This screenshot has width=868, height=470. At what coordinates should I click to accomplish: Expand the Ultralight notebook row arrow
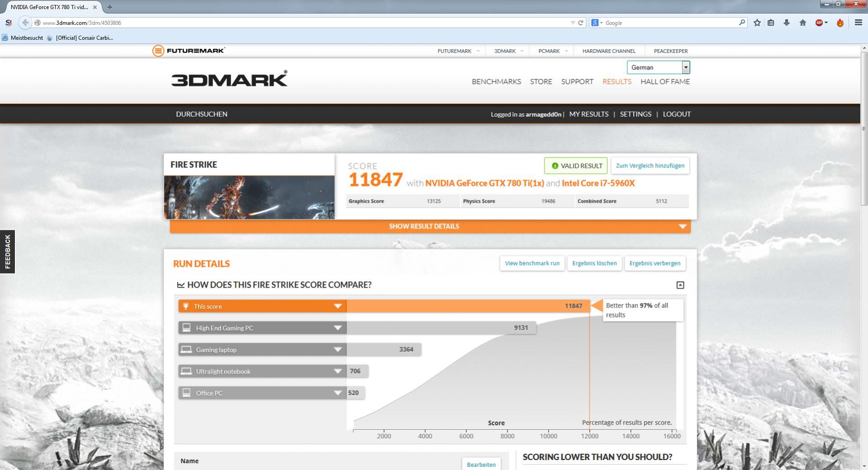(337, 371)
